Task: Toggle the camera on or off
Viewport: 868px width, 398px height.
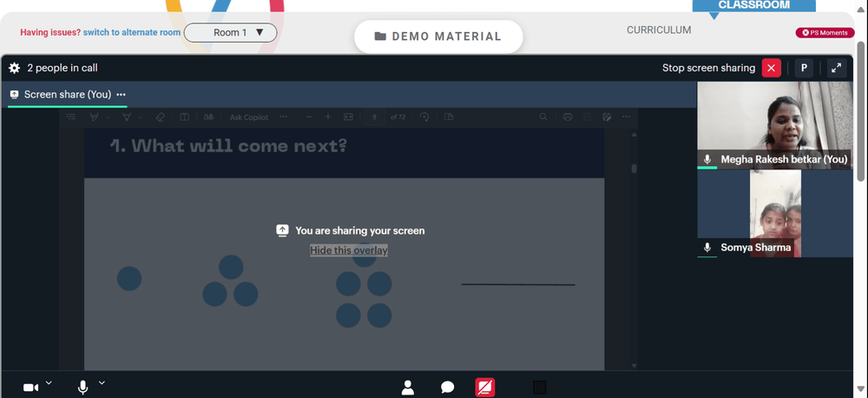Action: click(30, 388)
